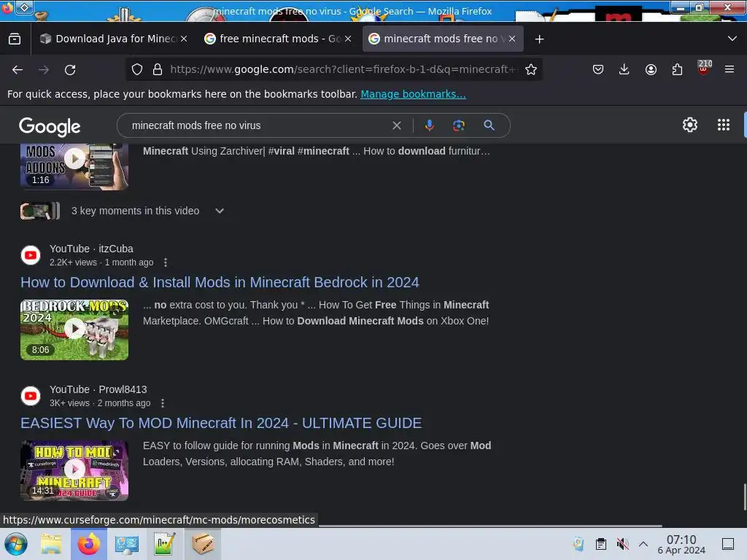Clear the Google search box text
The image size is (747, 560).
(396, 125)
